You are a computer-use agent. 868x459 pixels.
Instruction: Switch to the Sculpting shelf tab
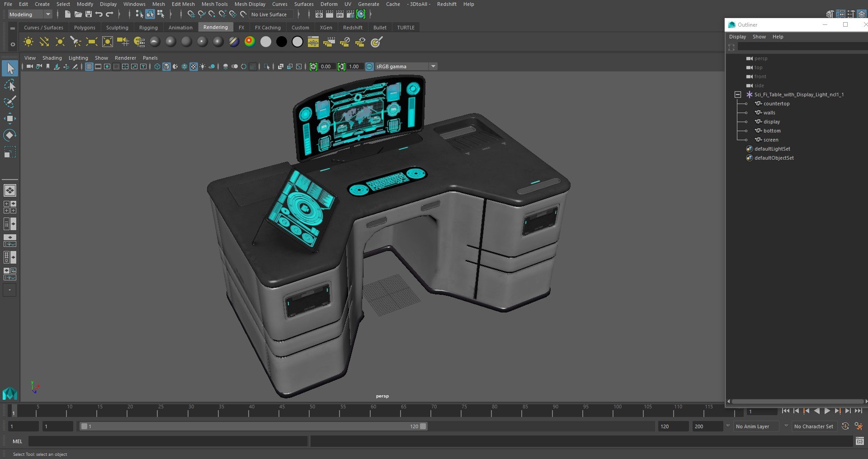[x=117, y=28]
